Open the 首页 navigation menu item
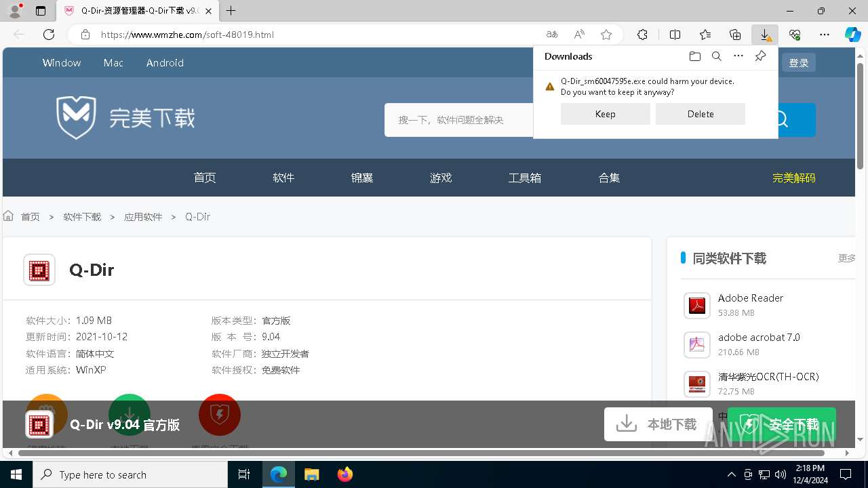Image resolution: width=868 pixels, height=488 pixels. coord(205,178)
